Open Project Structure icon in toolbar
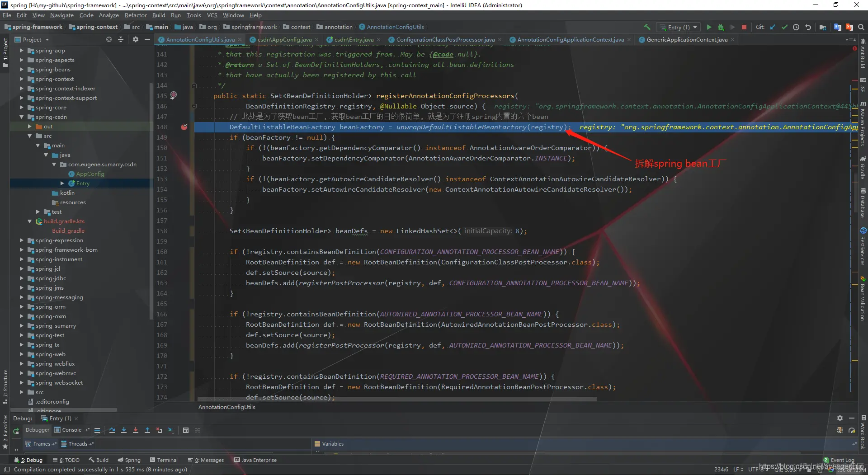This screenshot has height=475, width=868. click(x=823, y=27)
